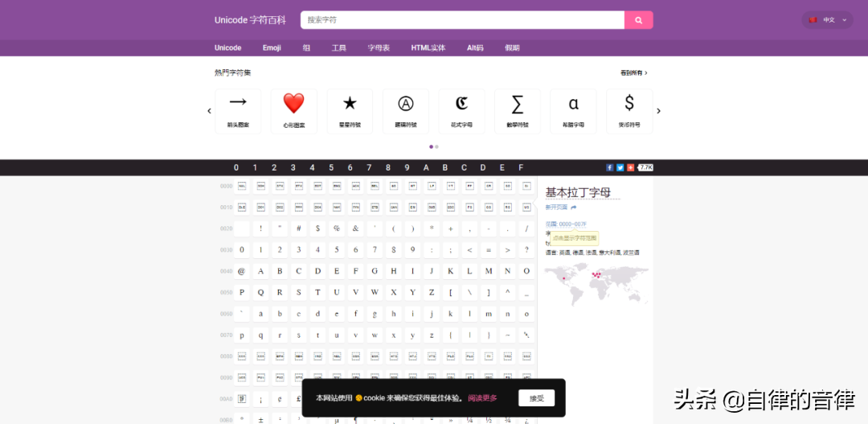The width and height of the screenshot is (868, 424).
Task: Open the 假期 menu item
Action: pos(512,47)
